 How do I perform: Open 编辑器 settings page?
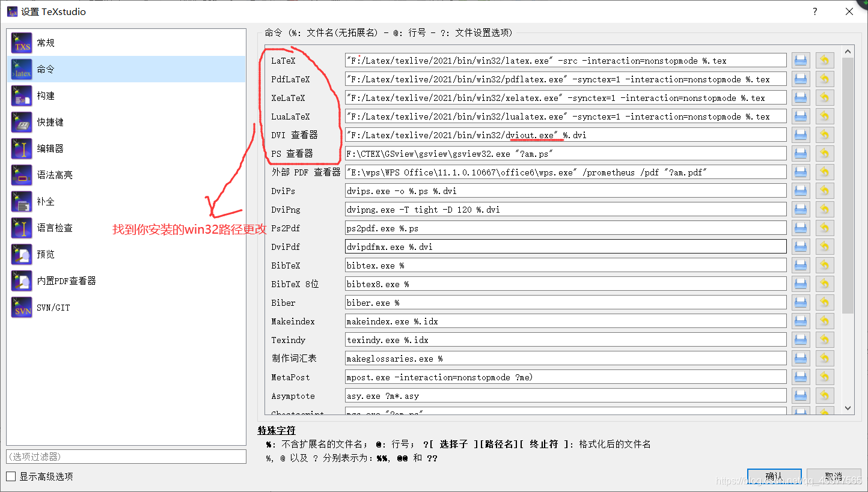click(x=126, y=148)
